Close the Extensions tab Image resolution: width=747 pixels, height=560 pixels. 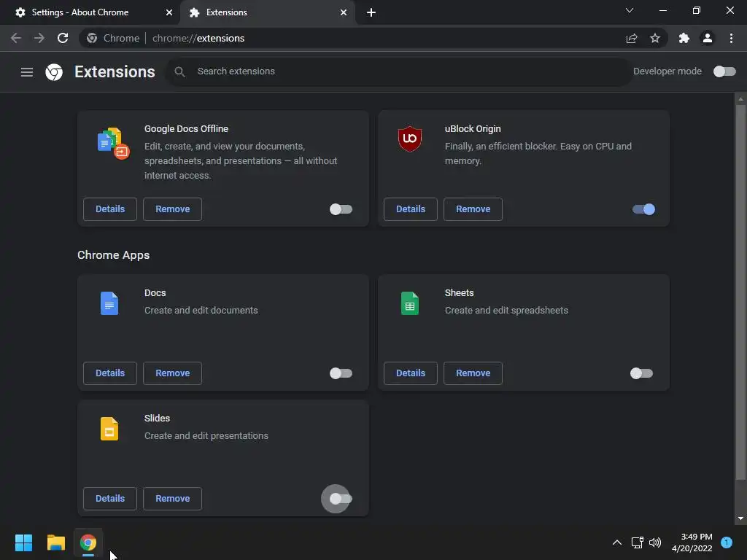[344, 12]
